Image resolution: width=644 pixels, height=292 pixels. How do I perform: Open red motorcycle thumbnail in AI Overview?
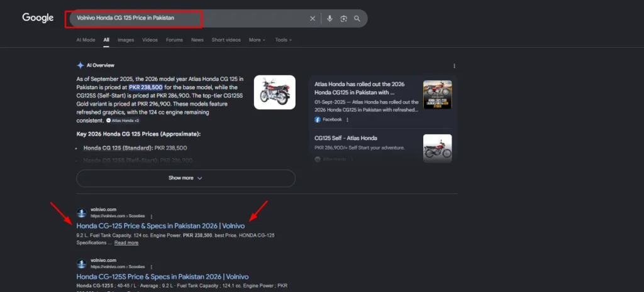pyautogui.click(x=274, y=92)
